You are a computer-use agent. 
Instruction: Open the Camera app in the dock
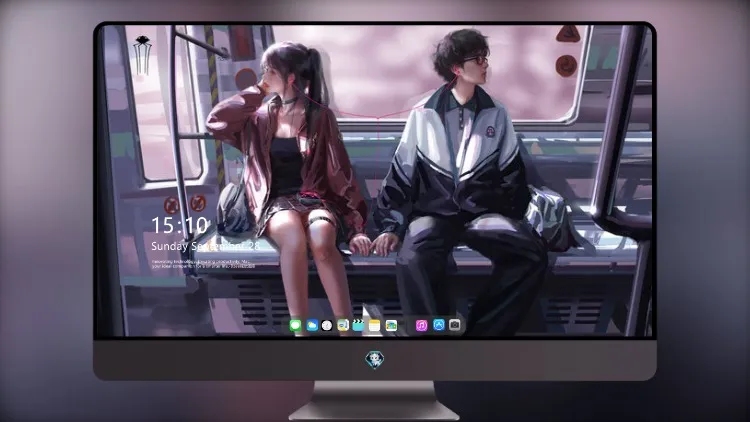pos(455,325)
